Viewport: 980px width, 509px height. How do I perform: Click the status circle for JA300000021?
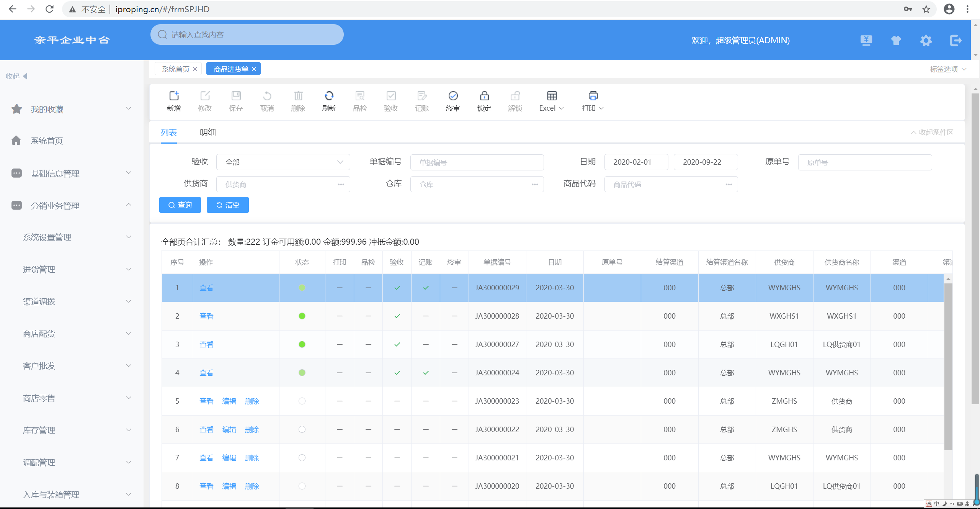302,458
